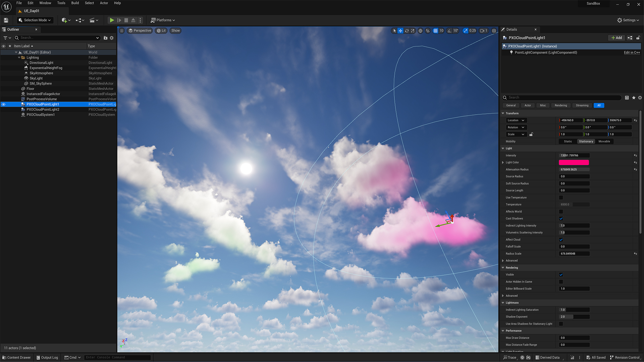The image size is (644, 362).
Task: Click the save icon in main toolbar
Action: click(x=6, y=20)
